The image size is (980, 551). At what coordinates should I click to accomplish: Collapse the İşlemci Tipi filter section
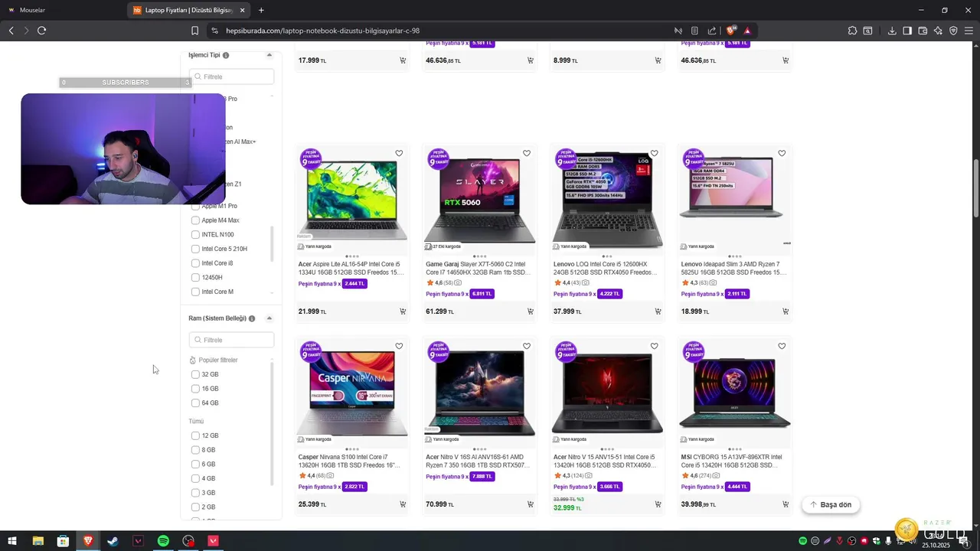coord(269,55)
